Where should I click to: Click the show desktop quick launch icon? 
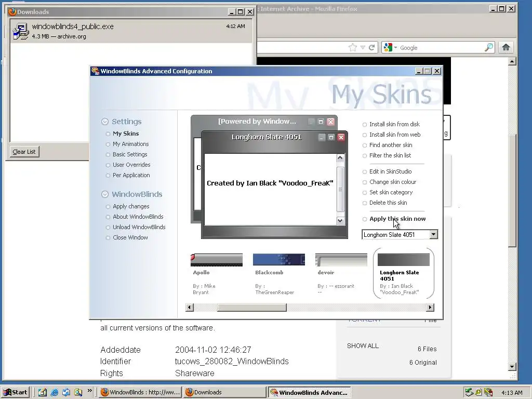tap(66, 392)
